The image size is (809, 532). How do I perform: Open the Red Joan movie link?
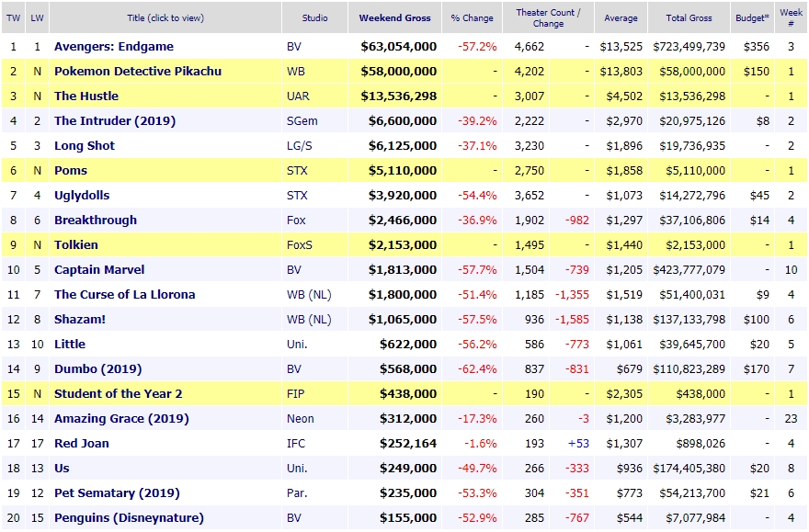coord(82,443)
